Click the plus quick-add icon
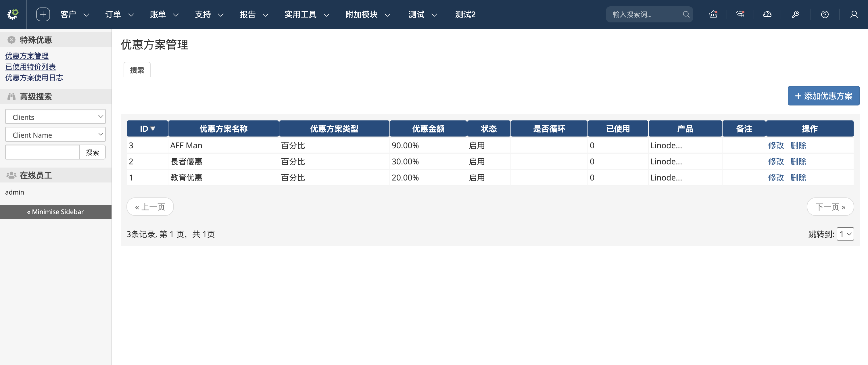This screenshot has height=365, width=868. (43, 14)
